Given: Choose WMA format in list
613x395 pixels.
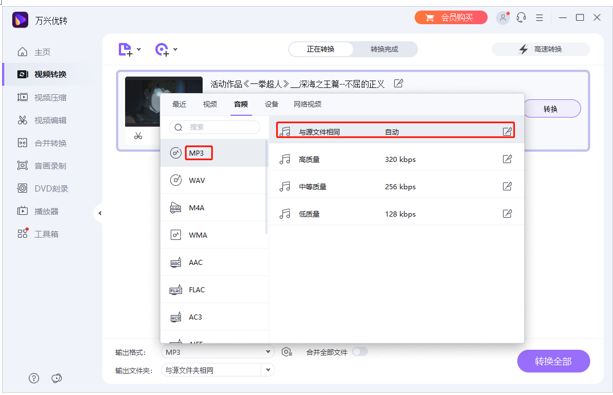Looking at the screenshot, I should click(214, 235).
